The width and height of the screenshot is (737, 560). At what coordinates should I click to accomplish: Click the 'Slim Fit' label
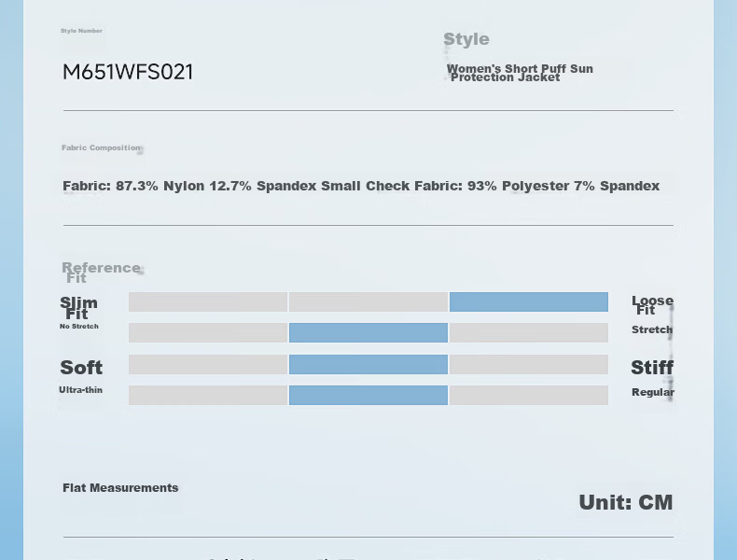[x=78, y=307]
